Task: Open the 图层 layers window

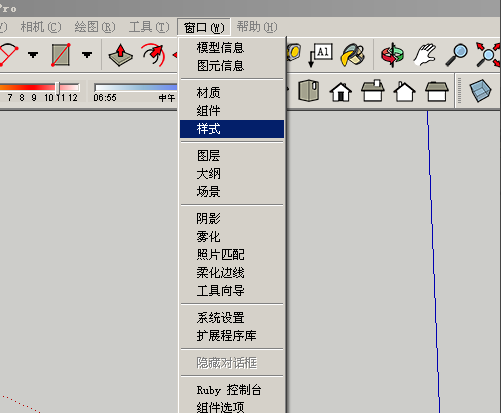Action: [232, 156]
